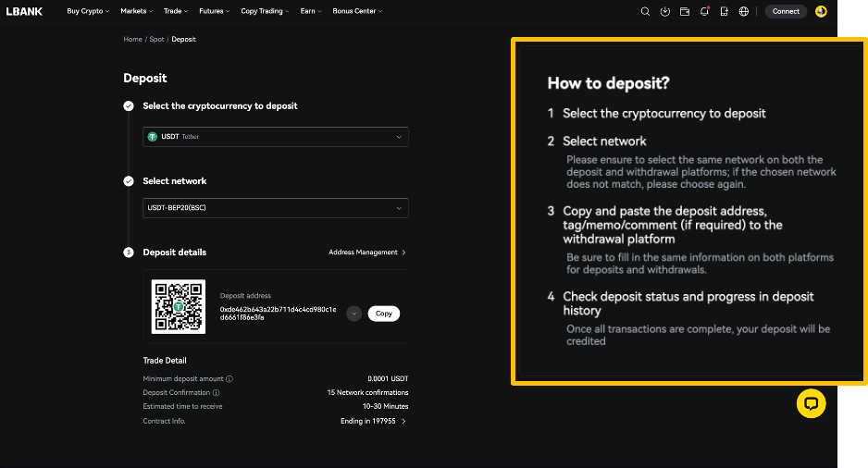
Task: Go to Home breadcrumb
Action: coord(133,39)
